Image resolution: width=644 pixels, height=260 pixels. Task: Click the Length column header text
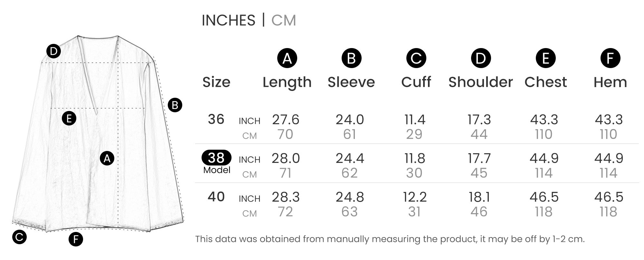[287, 82]
